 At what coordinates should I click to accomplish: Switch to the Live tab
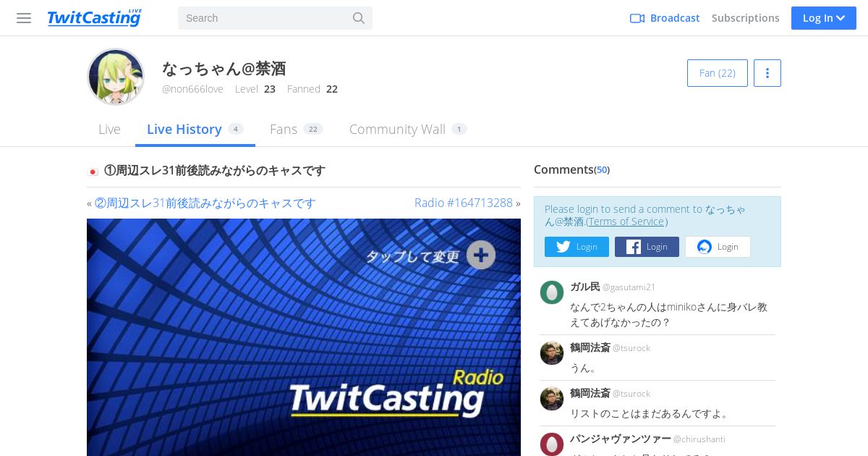click(x=109, y=129)
